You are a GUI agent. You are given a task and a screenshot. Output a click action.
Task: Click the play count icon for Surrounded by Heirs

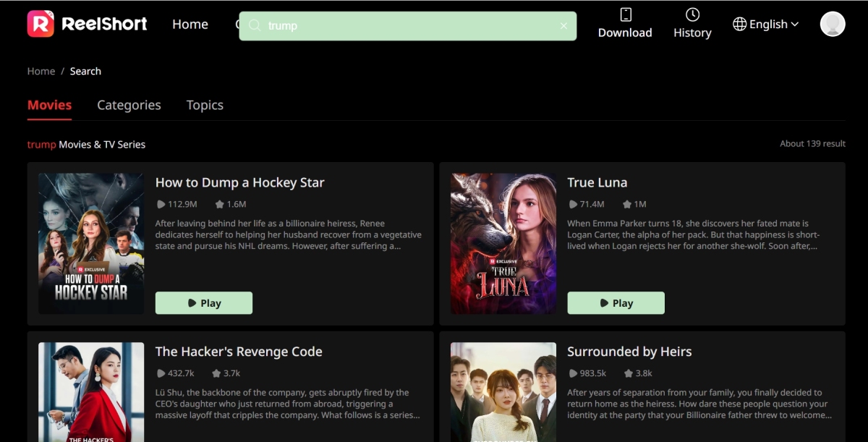(x=573, y=373)
